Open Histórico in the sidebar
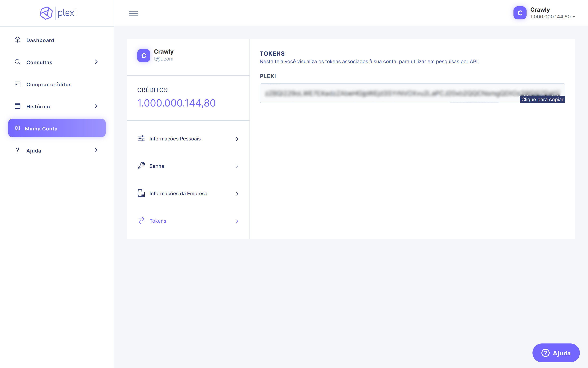Screen dimensions: 588x368 click(x=57, y=106)
